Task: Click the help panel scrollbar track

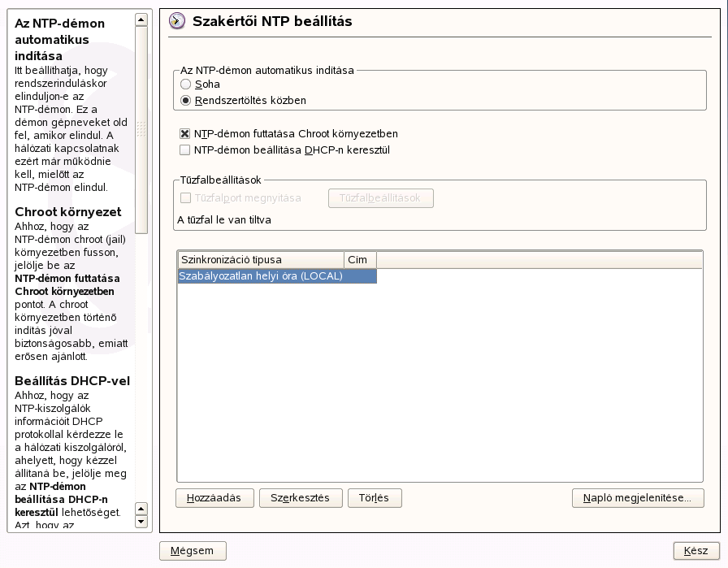Action: pyautogui.click(x=141, y=366)
